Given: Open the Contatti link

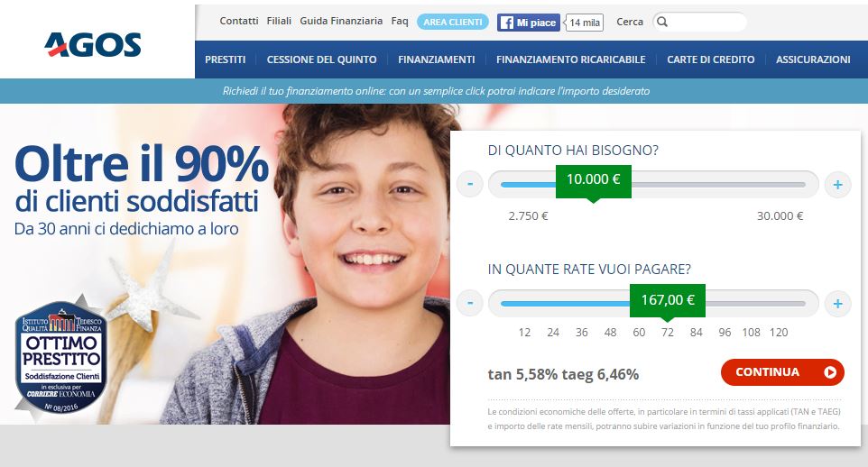Looking at the screenshot, I should [238, 21].
